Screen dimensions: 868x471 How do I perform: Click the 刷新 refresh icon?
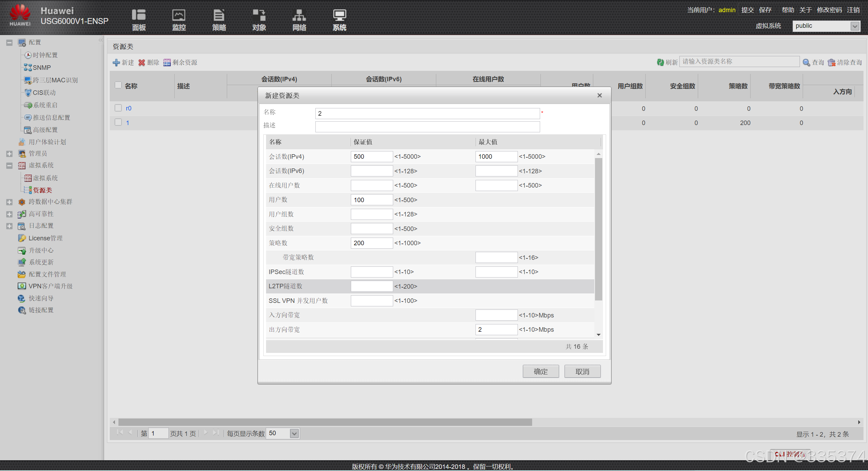tap(660, 62)
